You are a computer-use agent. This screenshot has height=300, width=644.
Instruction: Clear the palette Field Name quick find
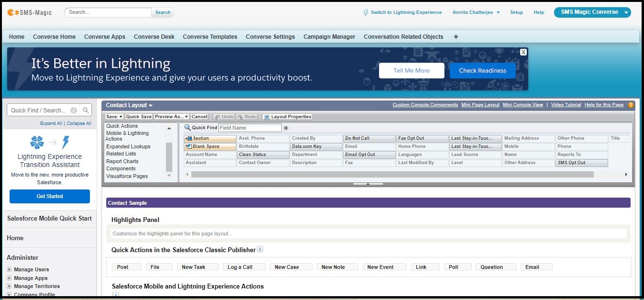(286, 128)
